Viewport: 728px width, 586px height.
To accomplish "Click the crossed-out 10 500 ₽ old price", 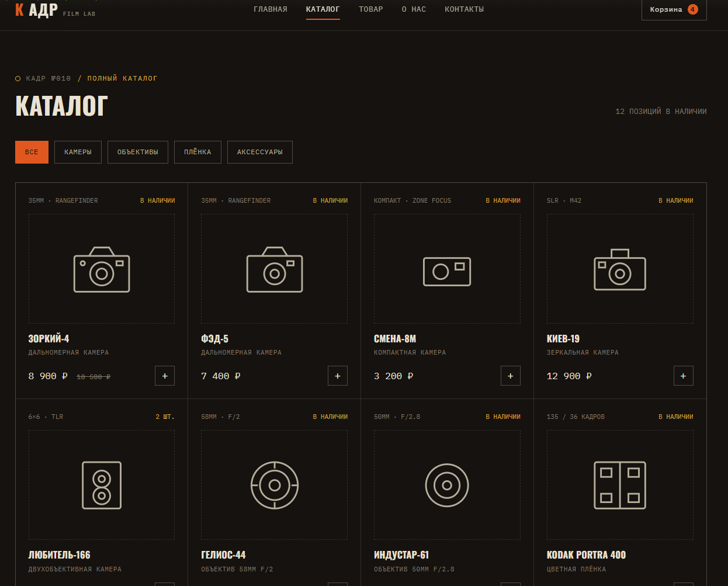I will pos(93,377).
